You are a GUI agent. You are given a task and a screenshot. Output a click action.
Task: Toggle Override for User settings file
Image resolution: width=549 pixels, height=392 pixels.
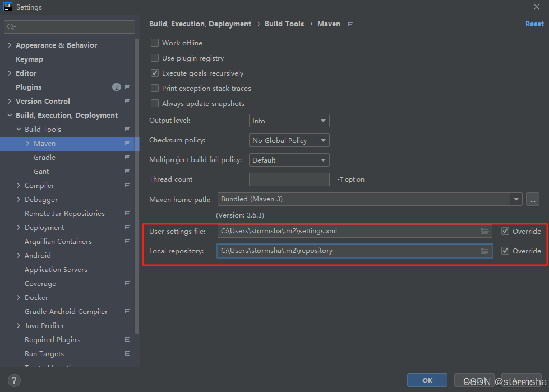point(505,231)
